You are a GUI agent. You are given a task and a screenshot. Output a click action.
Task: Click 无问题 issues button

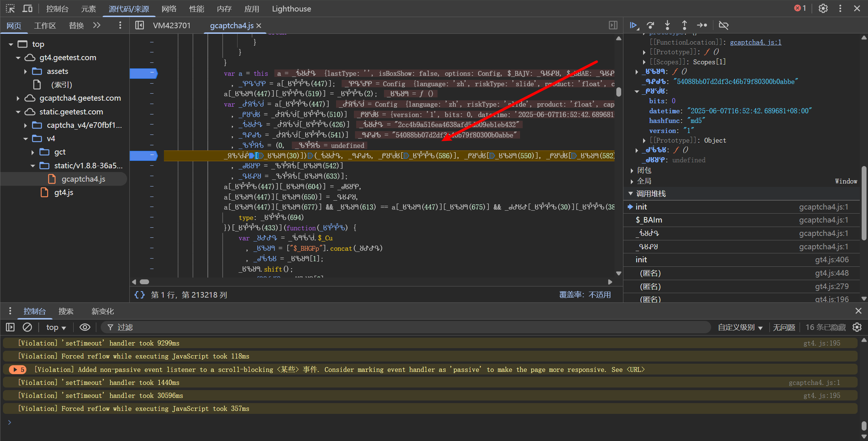point(784,327)
